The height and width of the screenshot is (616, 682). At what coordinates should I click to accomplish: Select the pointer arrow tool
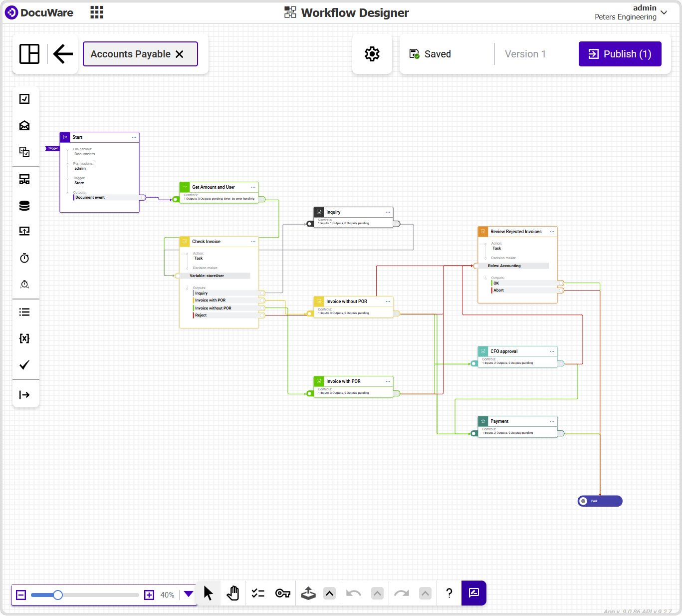(209, 593)
